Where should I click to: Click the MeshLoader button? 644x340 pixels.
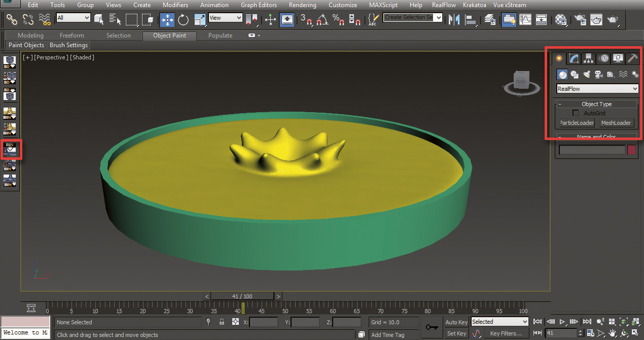pyautogui.click(x=616, y=123)
